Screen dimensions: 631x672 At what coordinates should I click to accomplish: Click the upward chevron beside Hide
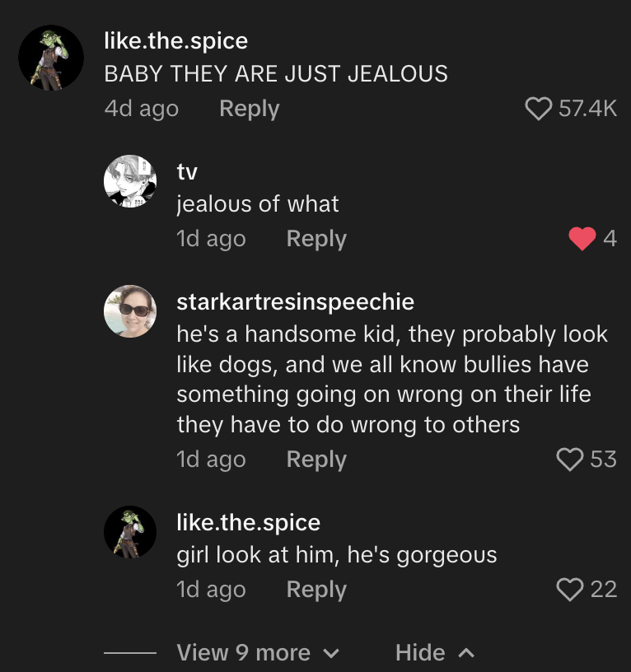(466, 653)
